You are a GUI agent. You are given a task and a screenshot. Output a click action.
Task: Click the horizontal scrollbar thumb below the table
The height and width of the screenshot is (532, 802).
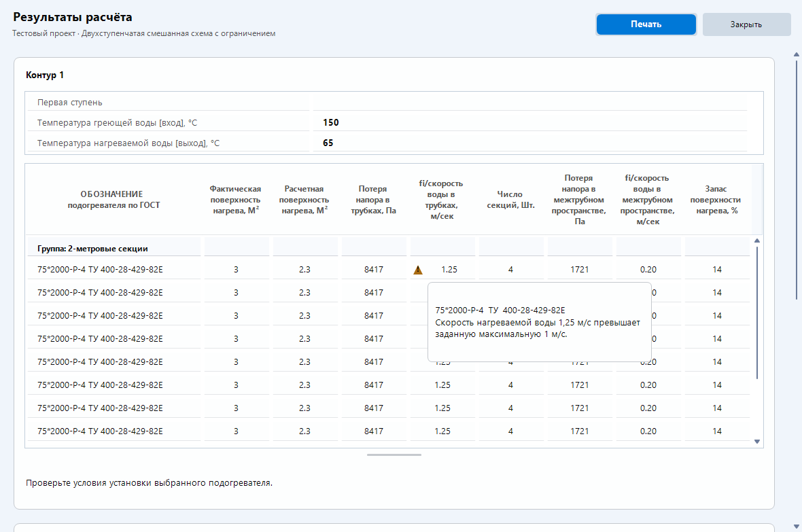pos(394,455)
